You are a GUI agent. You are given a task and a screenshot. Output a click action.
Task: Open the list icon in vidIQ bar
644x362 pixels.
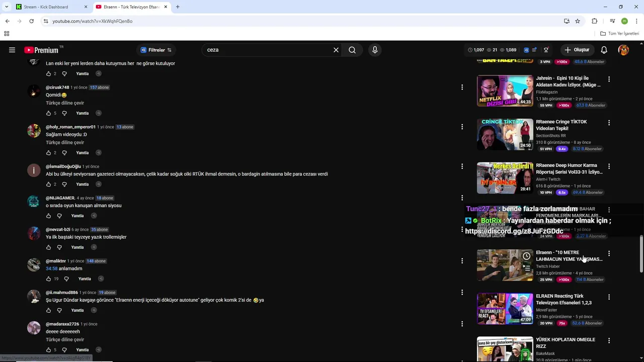click(534, 50)
